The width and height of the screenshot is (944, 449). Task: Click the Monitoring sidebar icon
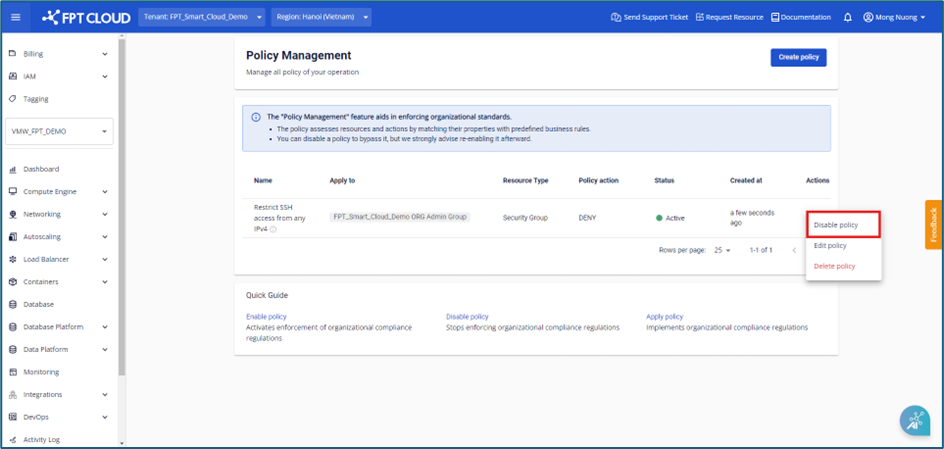[13, 372]
